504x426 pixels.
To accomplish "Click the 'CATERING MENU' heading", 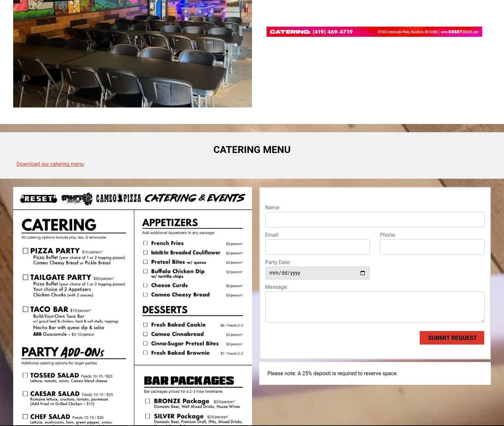I will click(252, 150).
